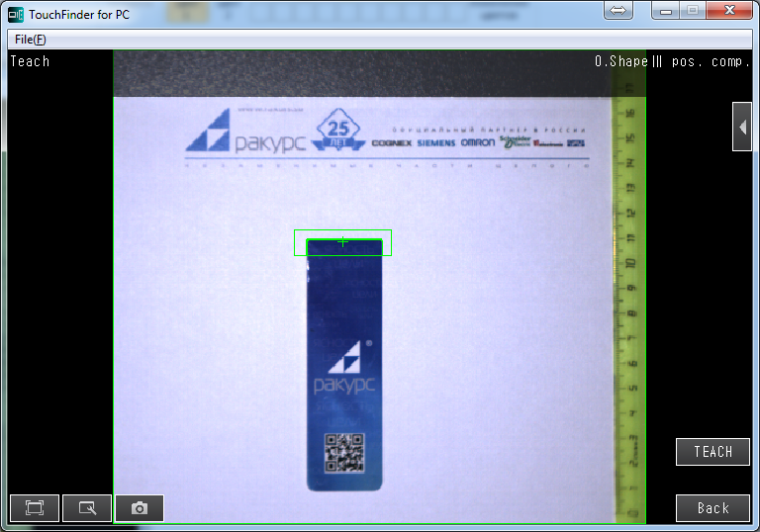The image size is (760, 532).
Task: Click the 'Teach' label at top left
Action: (30, 61)
